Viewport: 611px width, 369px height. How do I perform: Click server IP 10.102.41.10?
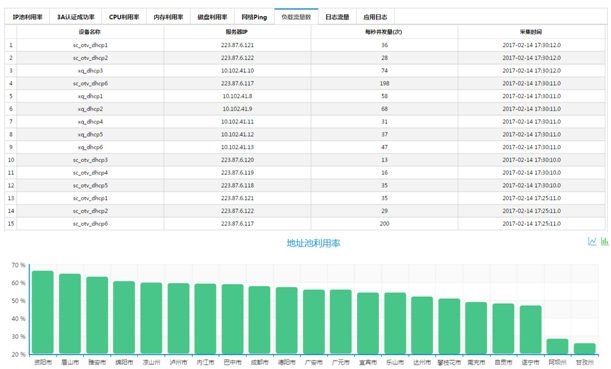point(237,71)
